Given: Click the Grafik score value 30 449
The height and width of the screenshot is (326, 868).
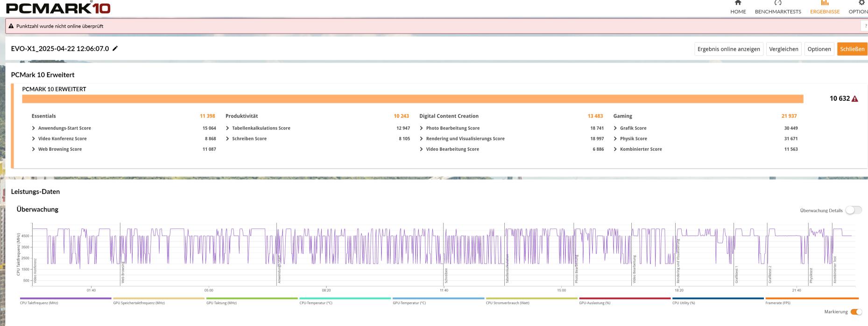Looking at the screenshot, I should (x=791, y=128).
